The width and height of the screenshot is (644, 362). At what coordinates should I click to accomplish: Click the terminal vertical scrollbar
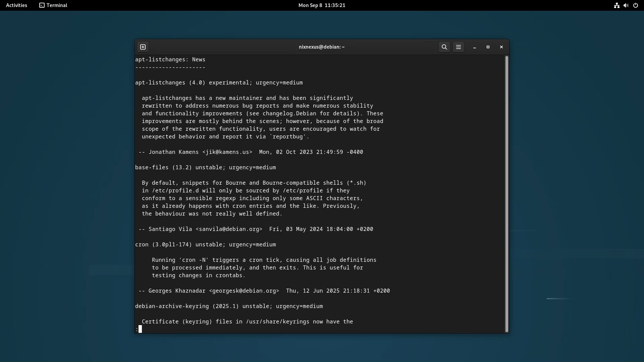pyautogui.click(x=506, y=194)
